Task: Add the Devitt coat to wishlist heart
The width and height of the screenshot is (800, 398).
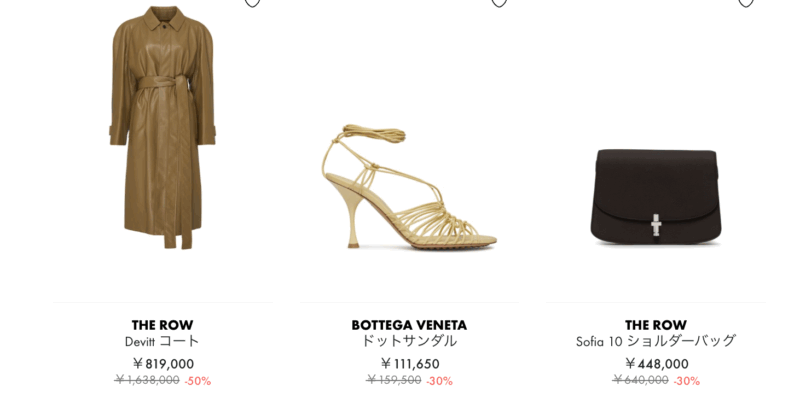Action: click(x=253, y=3)
